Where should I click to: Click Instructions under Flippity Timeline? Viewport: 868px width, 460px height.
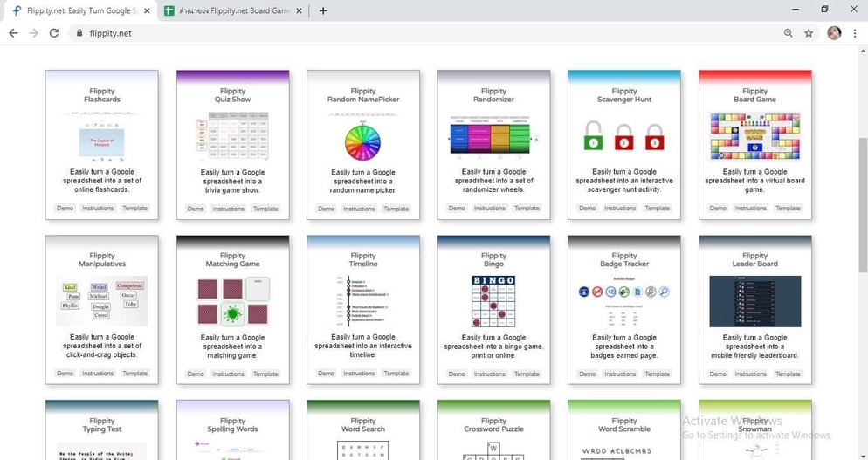click(x=359, y=374)
